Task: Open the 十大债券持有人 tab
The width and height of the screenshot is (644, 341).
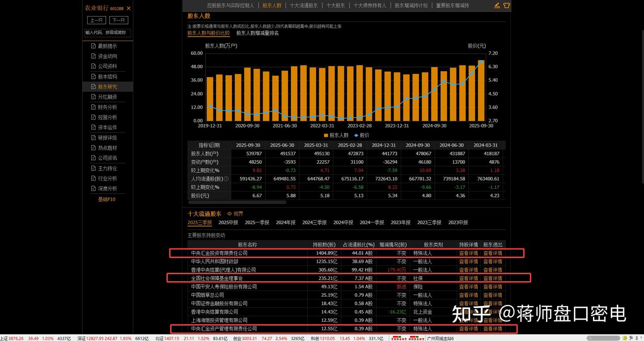Action: 370,6
